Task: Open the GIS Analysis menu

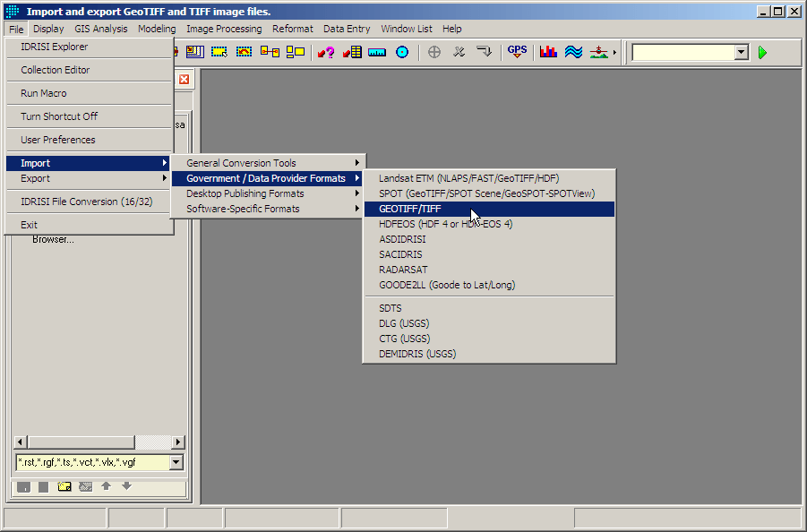Action: (101, 29)
